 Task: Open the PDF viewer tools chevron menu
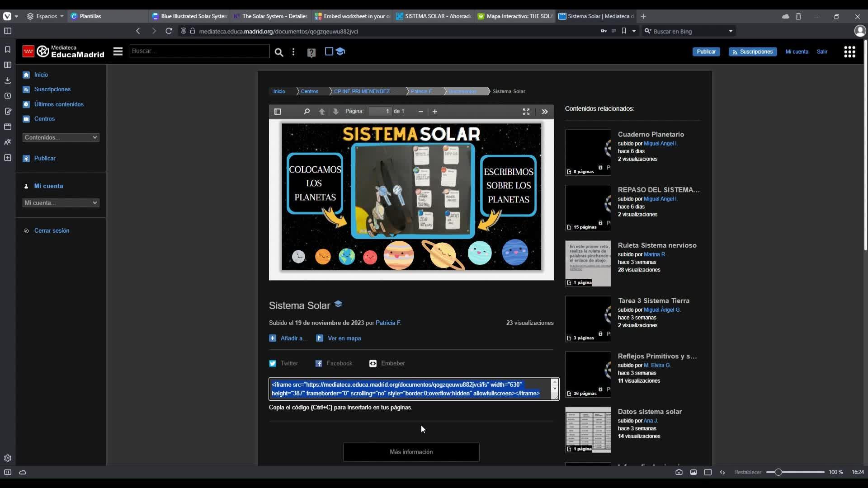click(545, 112)
